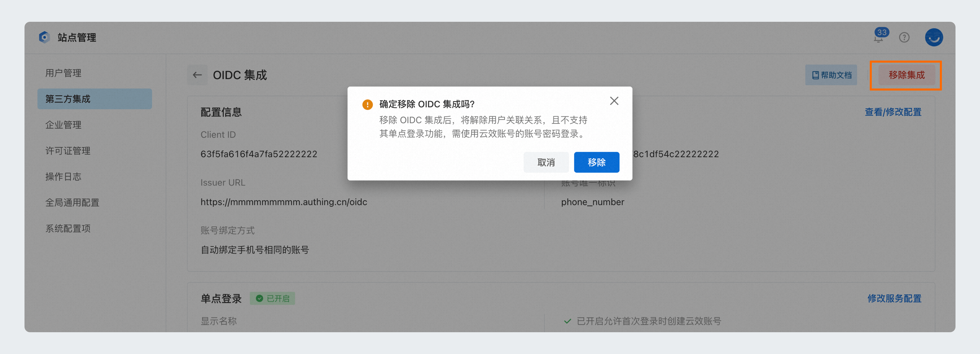Select 第三方集成 in sidebar
The width and height of the screenshot is (980, 354).
click(95, 99)
